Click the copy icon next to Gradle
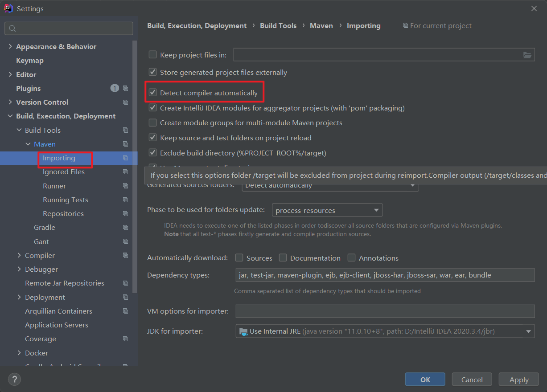This screenshot has height=392, width=547. (x=125, y=228)
